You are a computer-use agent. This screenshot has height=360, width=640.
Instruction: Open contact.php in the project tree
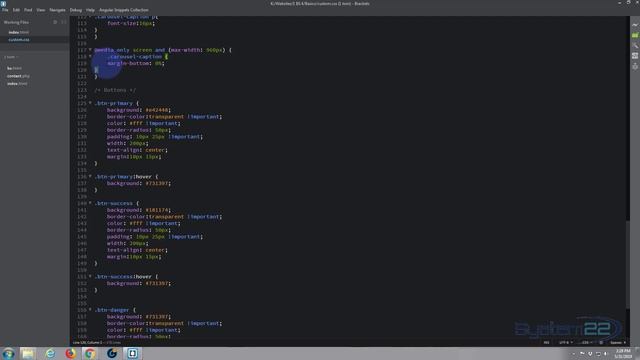[18, 76]
